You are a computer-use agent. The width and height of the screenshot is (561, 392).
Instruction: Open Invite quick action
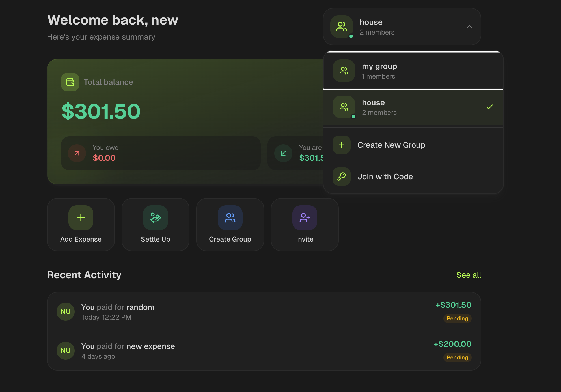[x=305, y=225]
